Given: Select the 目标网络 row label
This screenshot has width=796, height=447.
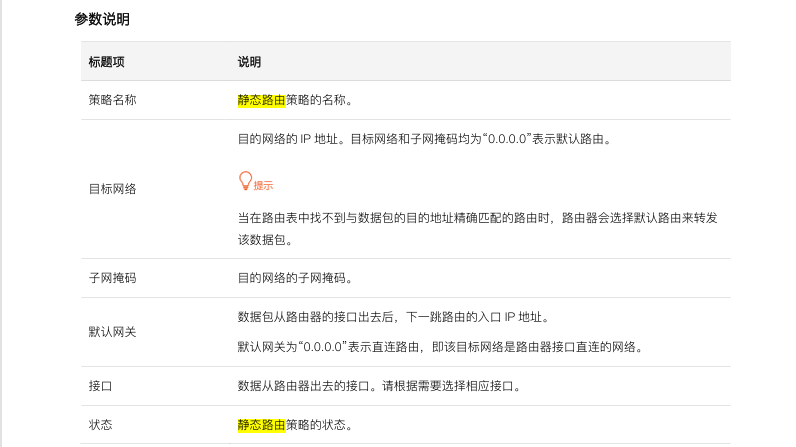Looking at the screenshot, I should pyautogui.click(x=112, y=189).
